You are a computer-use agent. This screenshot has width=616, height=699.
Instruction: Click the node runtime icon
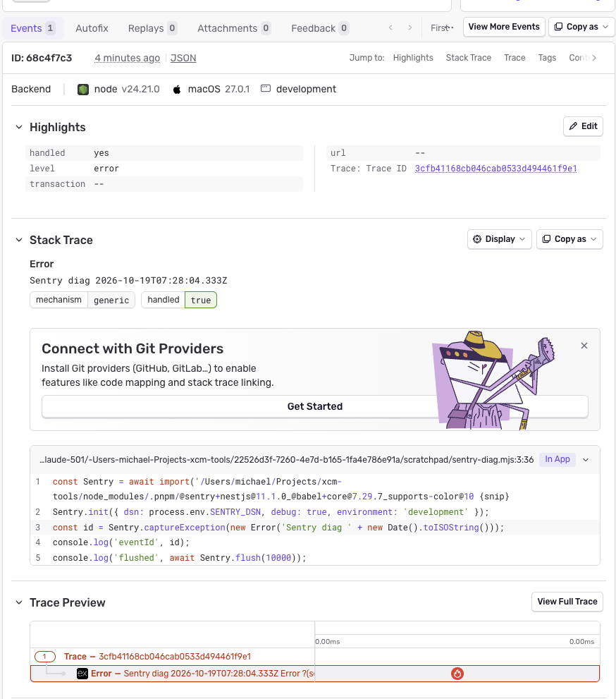[x=83, y=89]
